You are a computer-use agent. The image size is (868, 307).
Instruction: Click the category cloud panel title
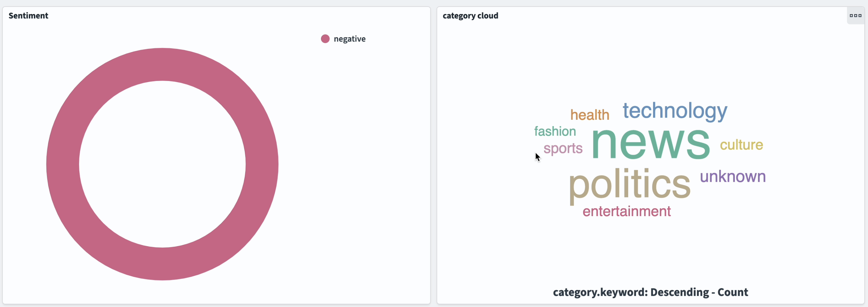tap(470, 16)
